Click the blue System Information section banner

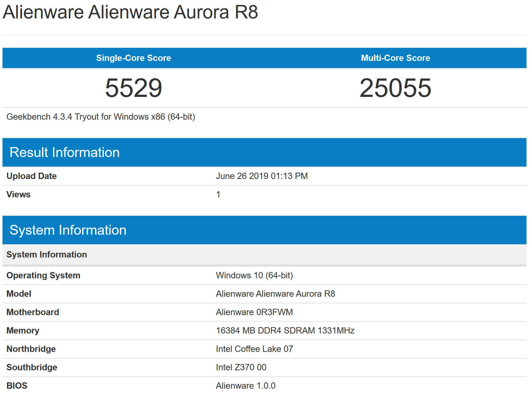[264, 230]
